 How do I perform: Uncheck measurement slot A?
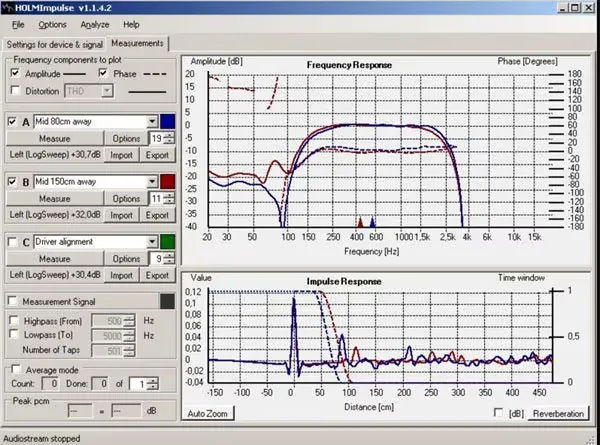[12, 121]
